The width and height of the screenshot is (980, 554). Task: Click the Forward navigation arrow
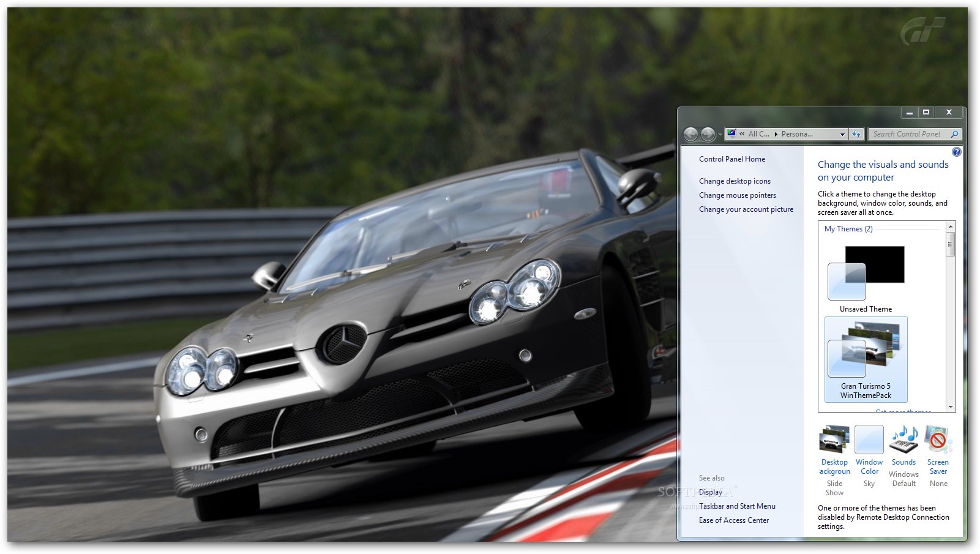click(708, 134)
